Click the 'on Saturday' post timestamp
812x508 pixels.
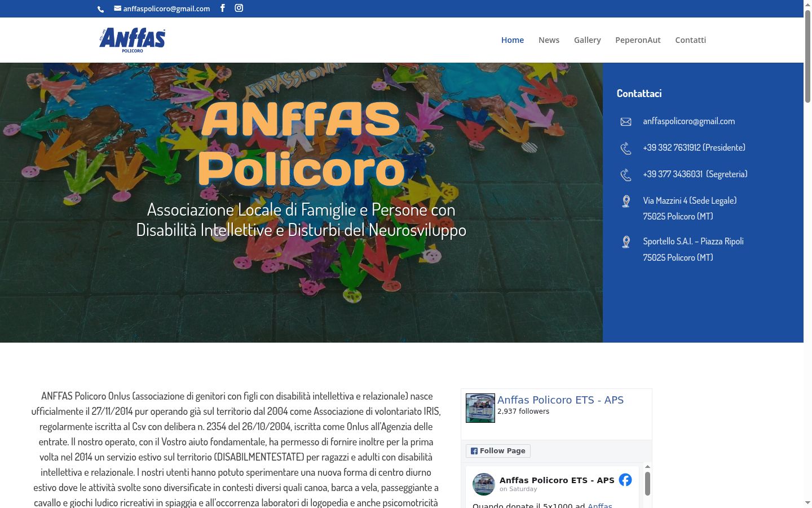point(518,489)
